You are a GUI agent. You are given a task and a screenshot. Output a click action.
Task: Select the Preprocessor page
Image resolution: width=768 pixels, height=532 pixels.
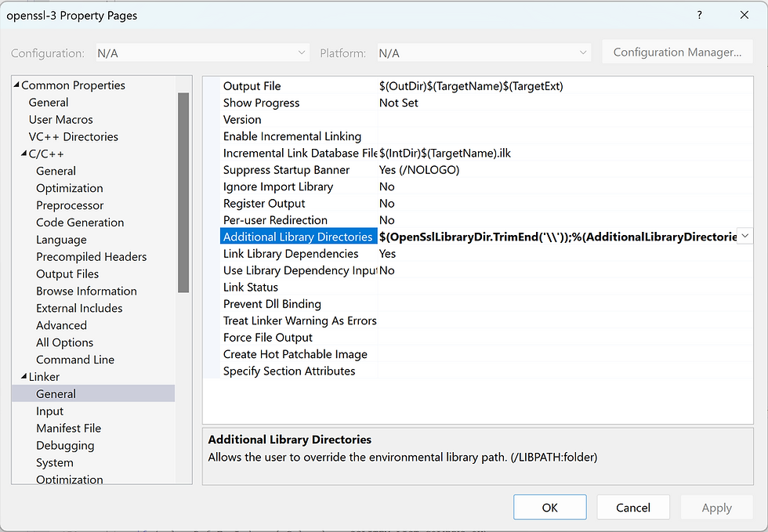click(x=70, y=204)
